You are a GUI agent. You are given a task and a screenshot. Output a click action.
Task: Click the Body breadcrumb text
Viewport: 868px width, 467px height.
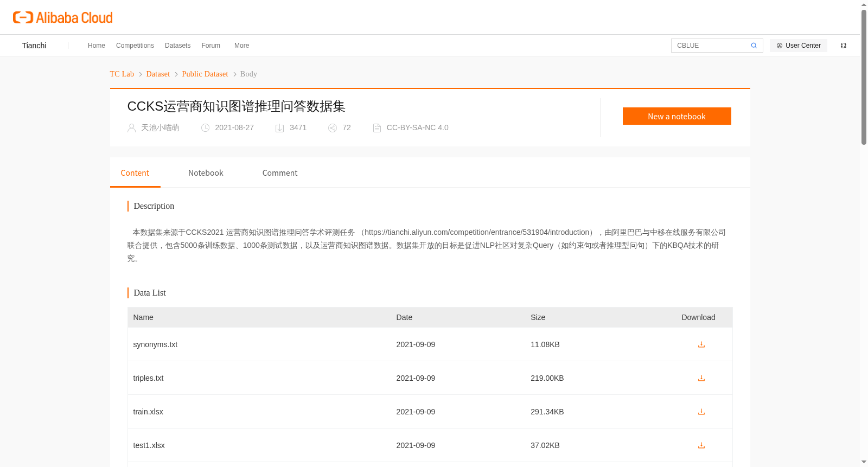point(248,74)
